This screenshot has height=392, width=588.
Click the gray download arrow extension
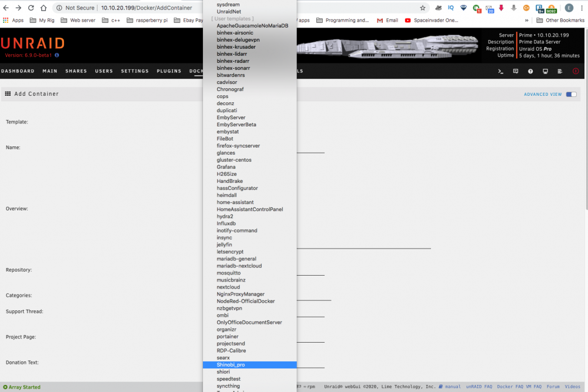[514, 8]
